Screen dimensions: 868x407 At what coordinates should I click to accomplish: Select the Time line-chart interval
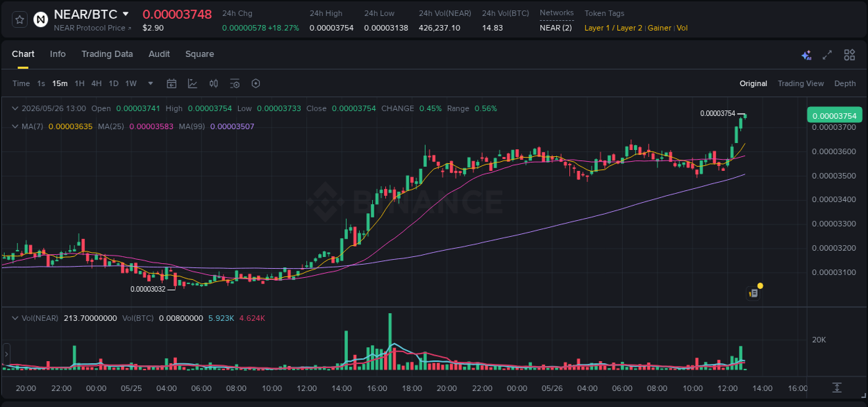[21, 83]
